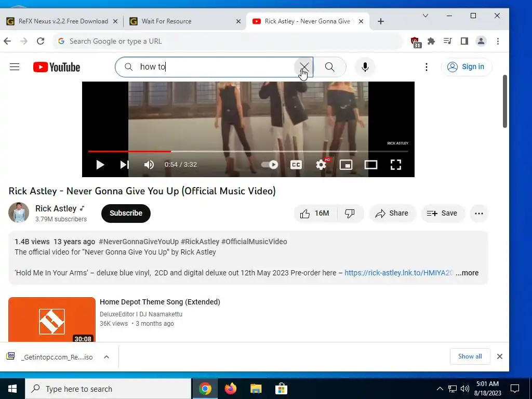This screenshot has width=532, height=399.
Task: Click the #NeverGonnaGiveYouUp hashtag
Action: click(138, 242)
